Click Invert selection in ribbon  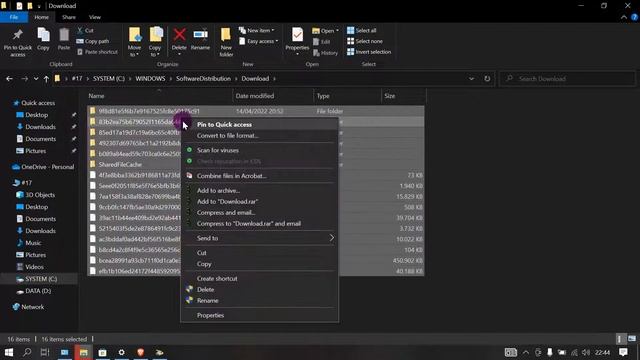[x=369, y=52]
